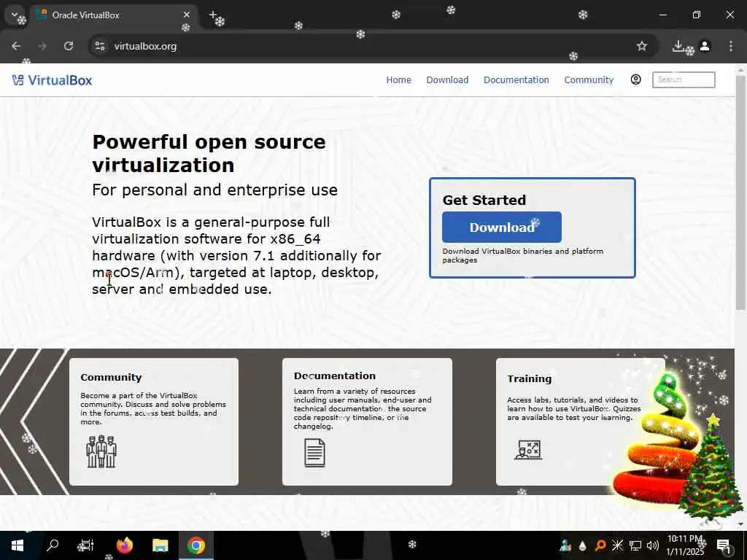
Task: Open Task View on taskbar
Action: 87,545
